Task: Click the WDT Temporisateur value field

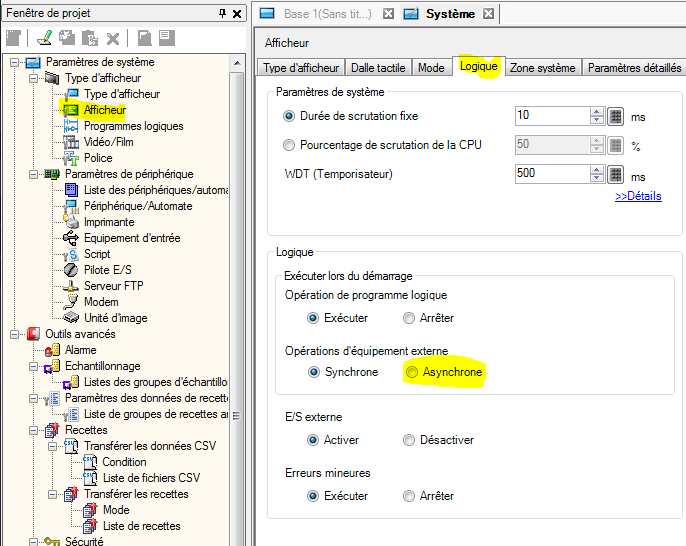Action: pos(552,174)
